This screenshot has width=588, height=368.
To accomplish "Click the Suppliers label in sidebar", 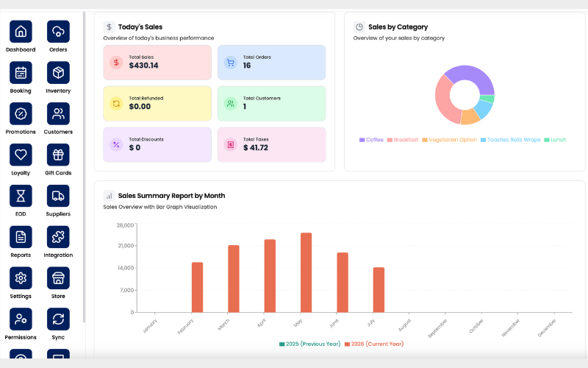I will [x=58, y=214].
